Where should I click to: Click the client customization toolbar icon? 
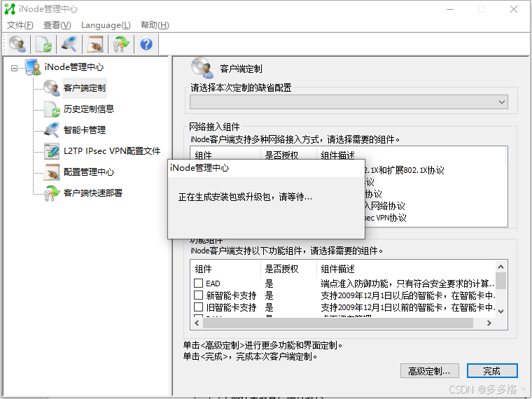17,44
